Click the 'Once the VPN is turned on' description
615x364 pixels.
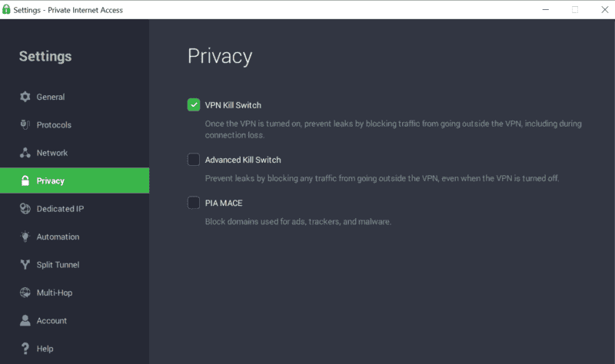coord(393,129)
